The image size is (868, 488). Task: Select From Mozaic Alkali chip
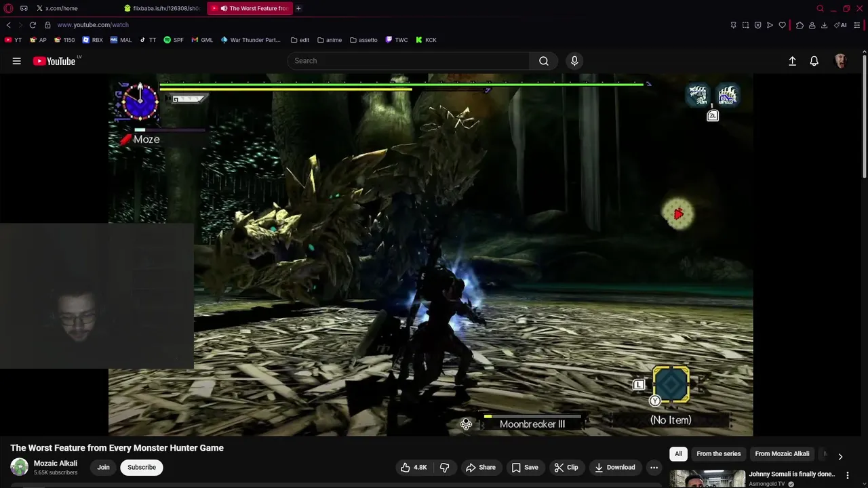[782, 453]
